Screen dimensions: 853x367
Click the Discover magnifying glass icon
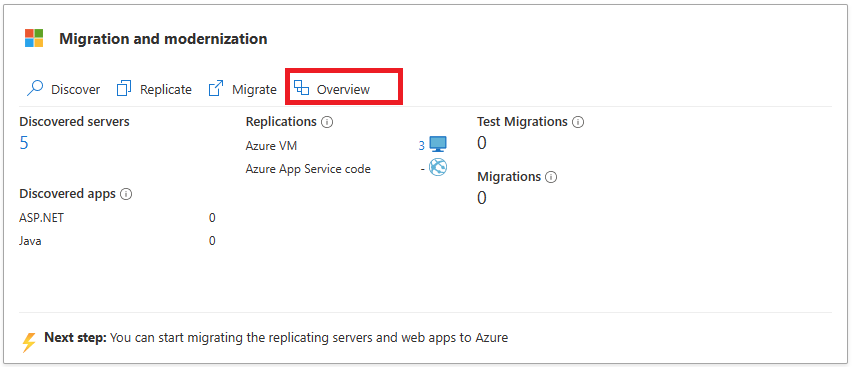coord(35,89)
